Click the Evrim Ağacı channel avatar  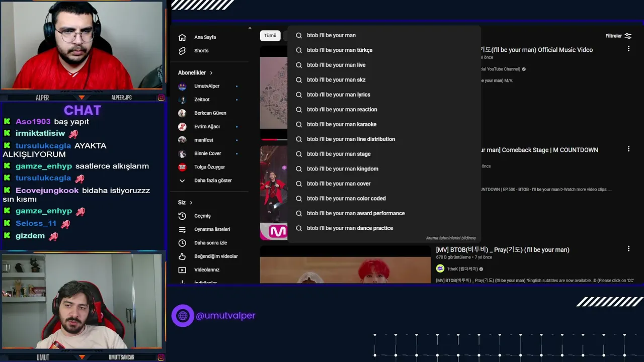click(x=182, y=127)
